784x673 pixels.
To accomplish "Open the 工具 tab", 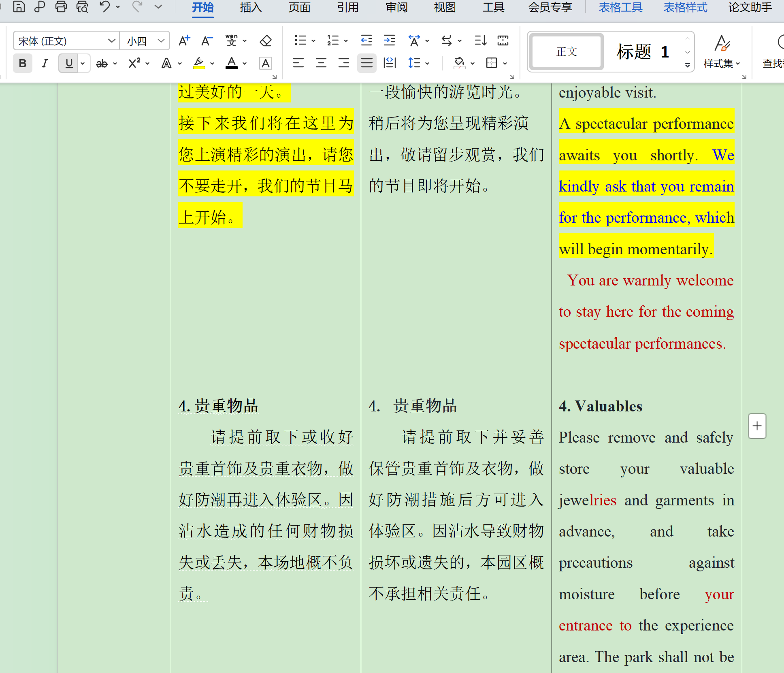I will coord(494,8).
